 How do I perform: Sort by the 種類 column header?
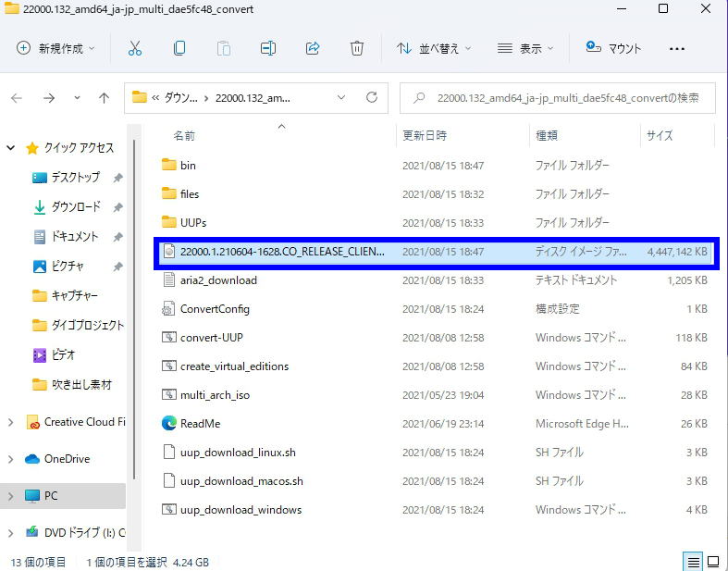click(547, 136)
